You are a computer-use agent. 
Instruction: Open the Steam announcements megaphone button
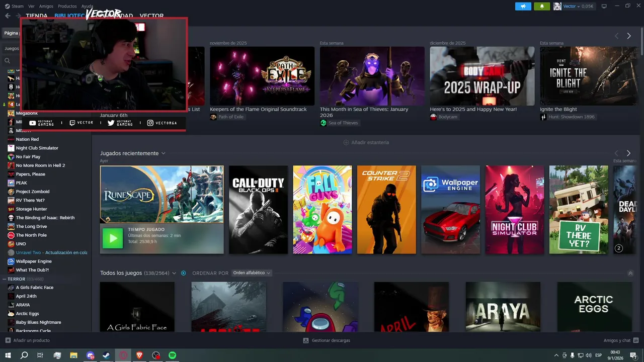pos(523,6)
